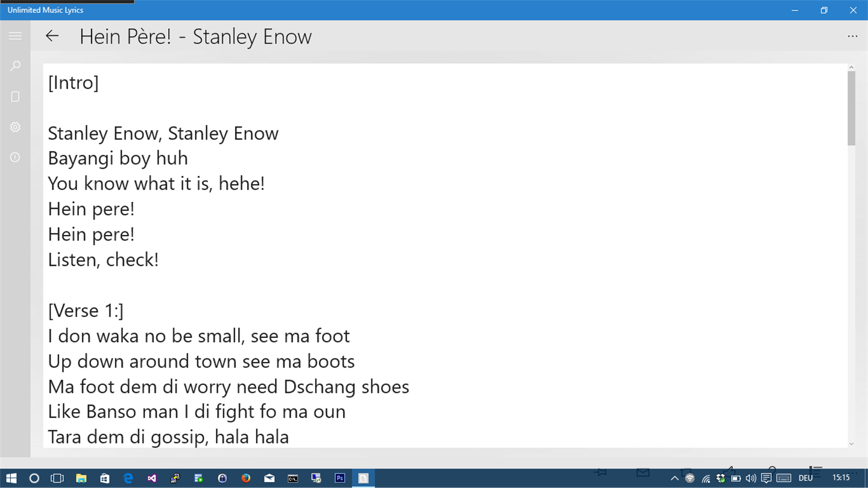Click the line 'Bayangi boy huh'
This screenshot has width=868, height=488.
point(118,158)
